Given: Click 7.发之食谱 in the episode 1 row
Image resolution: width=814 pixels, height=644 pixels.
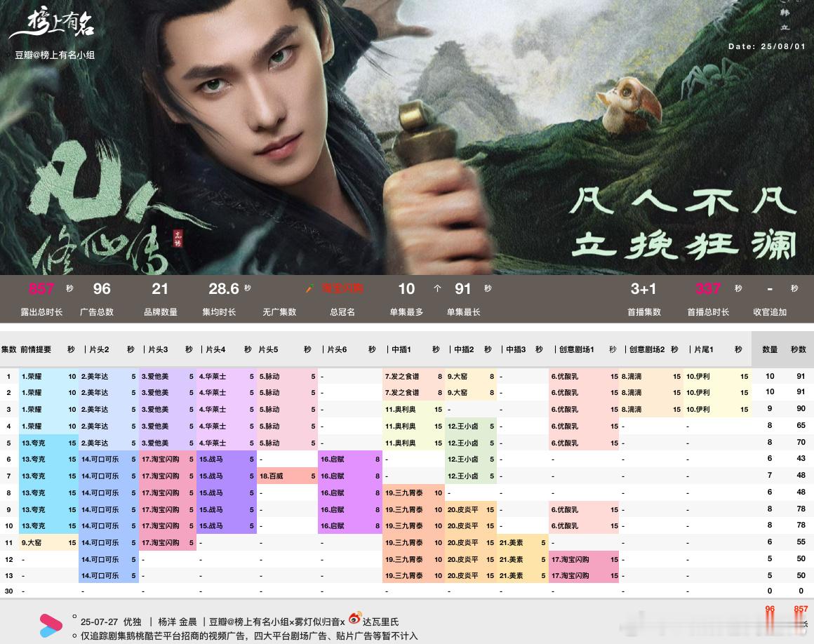Looking at the screenshot, I should pos(402,376).
